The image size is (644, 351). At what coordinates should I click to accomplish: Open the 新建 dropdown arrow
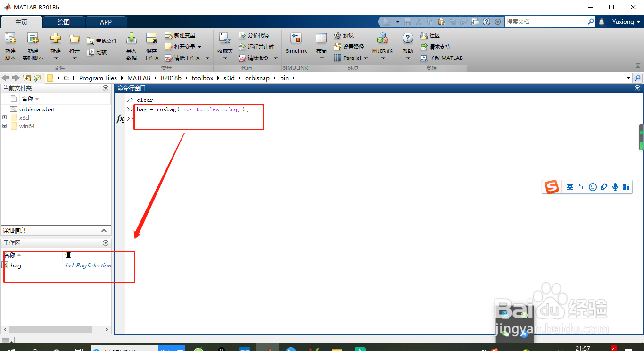[56, 58]
